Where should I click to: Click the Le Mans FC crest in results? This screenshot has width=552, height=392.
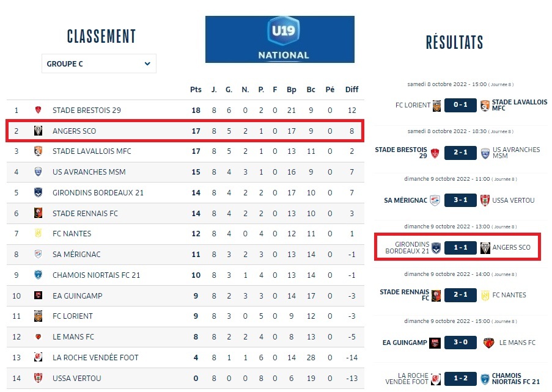pyautogui.click(x=488, y=343)
